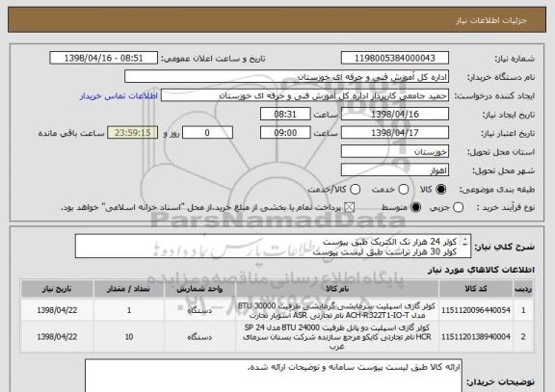Click the 30000 BTU cooler product name

point(336,310)
